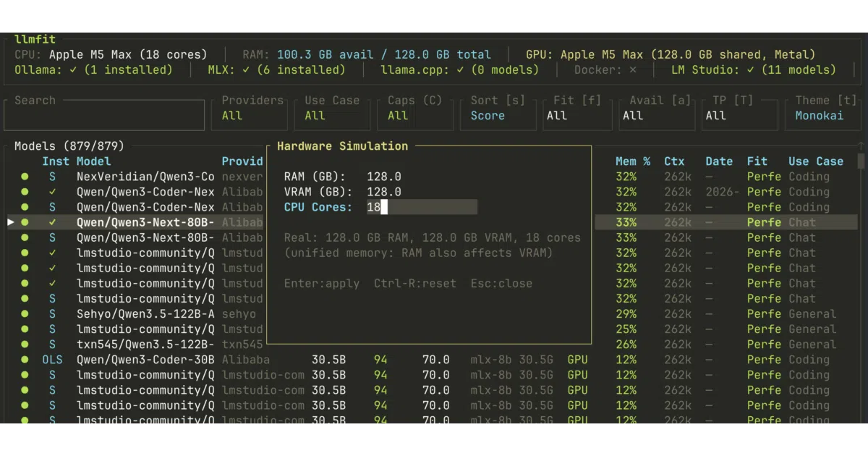Click the S marker of Sehyo row
This screenshot has height=456, width=868.
point(52,313)
